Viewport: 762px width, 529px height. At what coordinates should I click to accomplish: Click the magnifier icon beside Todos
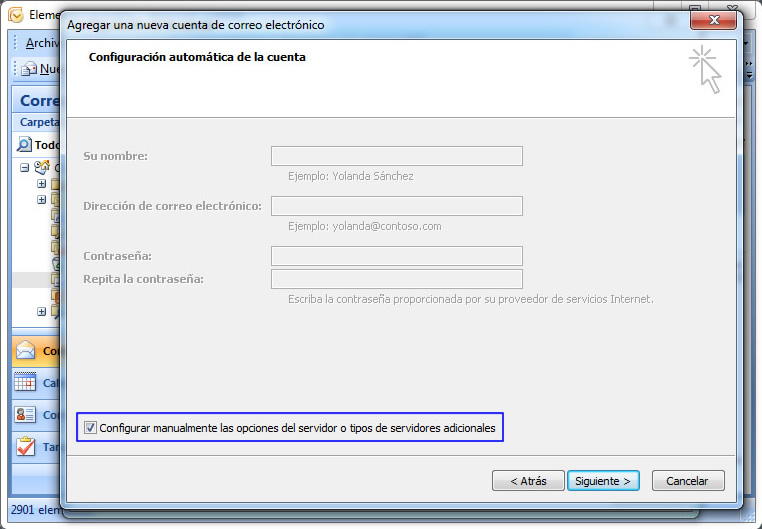pyautogui.click(x=25, y=145)
